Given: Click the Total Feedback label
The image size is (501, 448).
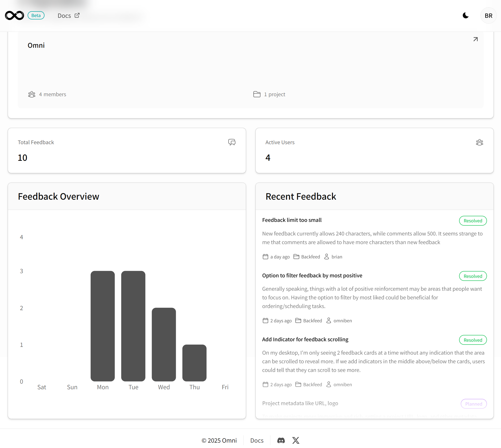Looking at the screenshot, I should (36, 142).
